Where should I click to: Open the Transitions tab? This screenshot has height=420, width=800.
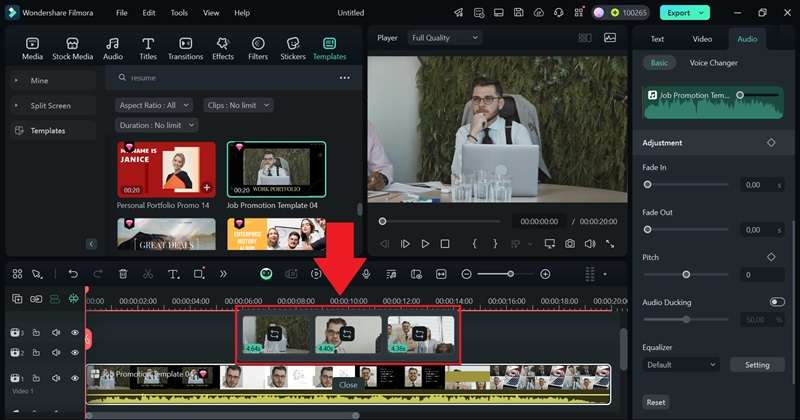coord(186,49)
